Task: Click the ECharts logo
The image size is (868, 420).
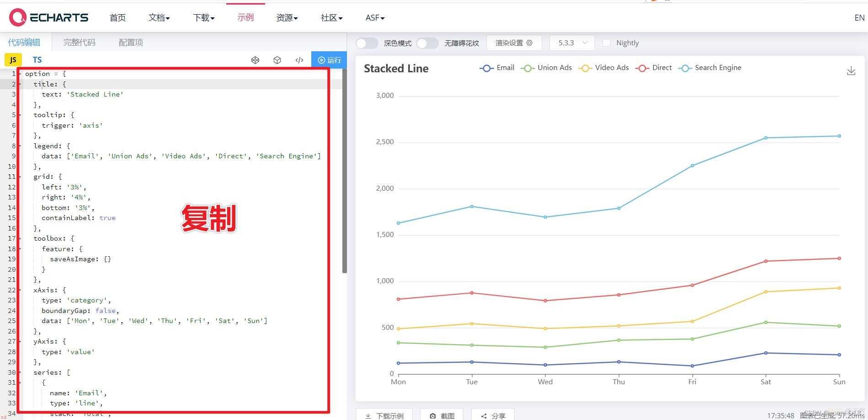Action: 48,17
